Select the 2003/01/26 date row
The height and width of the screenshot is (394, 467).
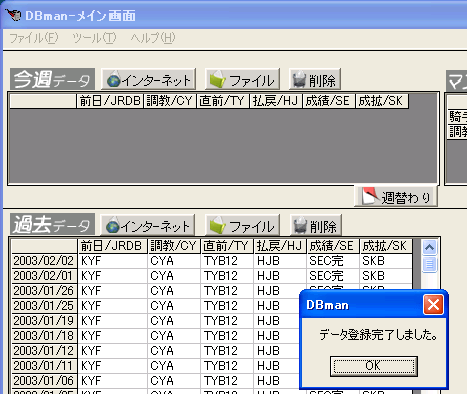coord(44,291)
